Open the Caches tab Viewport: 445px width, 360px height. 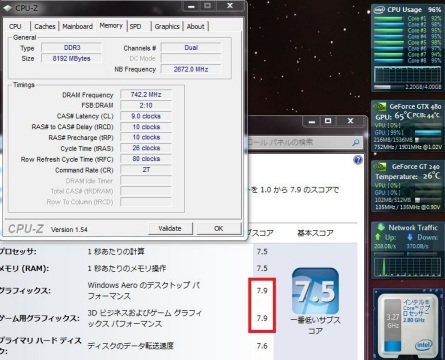(45, 26)
